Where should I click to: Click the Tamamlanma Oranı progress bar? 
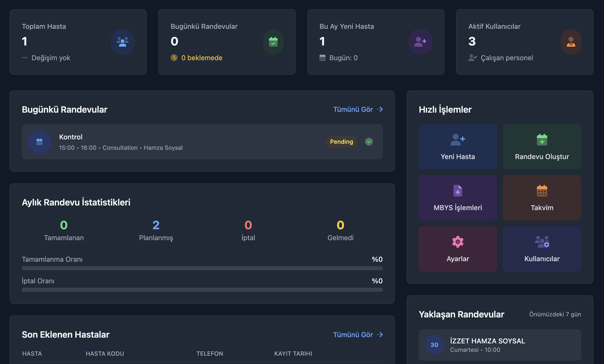click(202, 268)
